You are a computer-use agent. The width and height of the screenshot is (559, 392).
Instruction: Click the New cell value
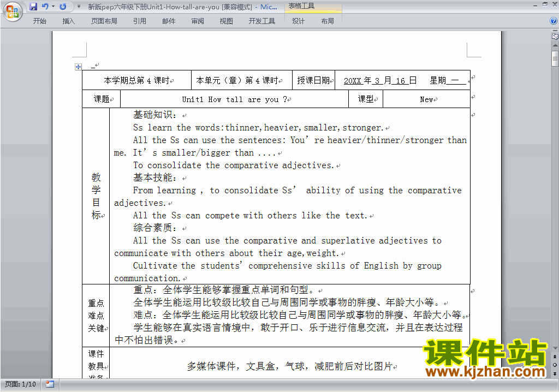coord(426,99)
